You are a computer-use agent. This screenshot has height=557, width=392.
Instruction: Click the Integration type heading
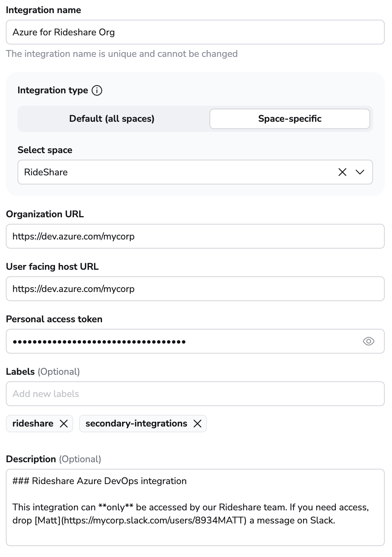[53, 90]
